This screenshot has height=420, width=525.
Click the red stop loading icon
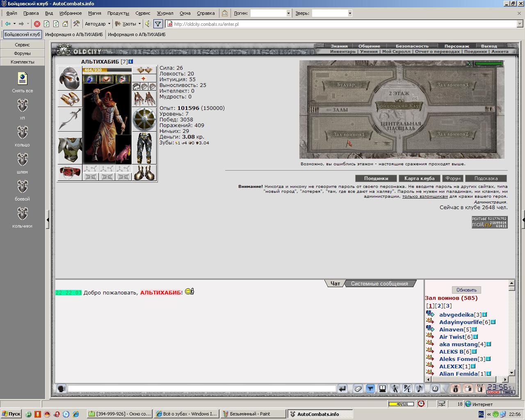[x=37, y=24]
